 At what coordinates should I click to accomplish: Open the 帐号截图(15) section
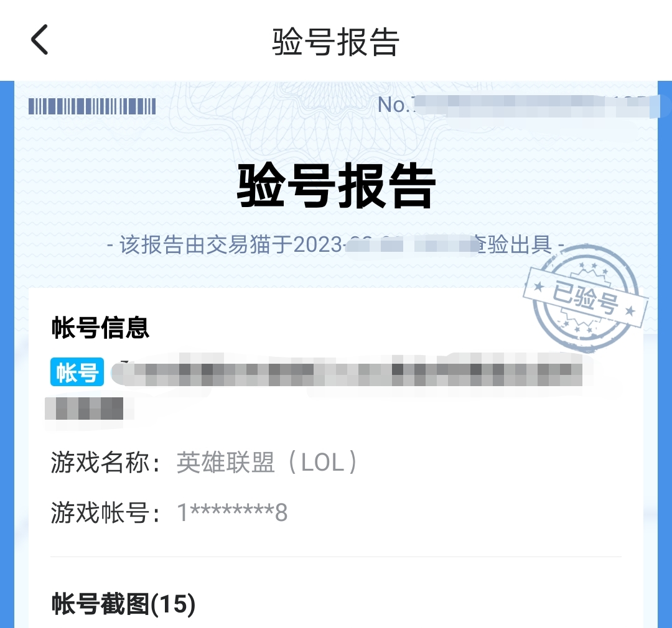[123, 604]
